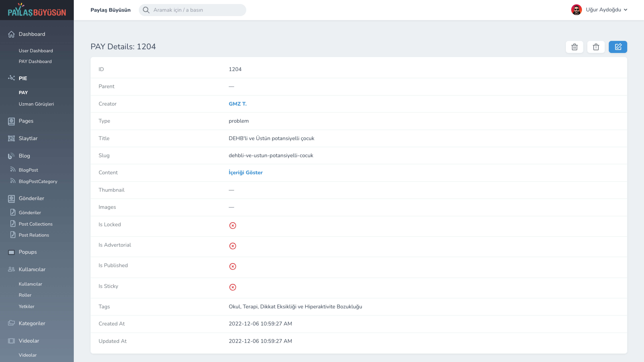This screenshot has width=644, height=362.
Task: Click the Updated At timestamp value
Action: pyautogui.click(x=260, y=341)
